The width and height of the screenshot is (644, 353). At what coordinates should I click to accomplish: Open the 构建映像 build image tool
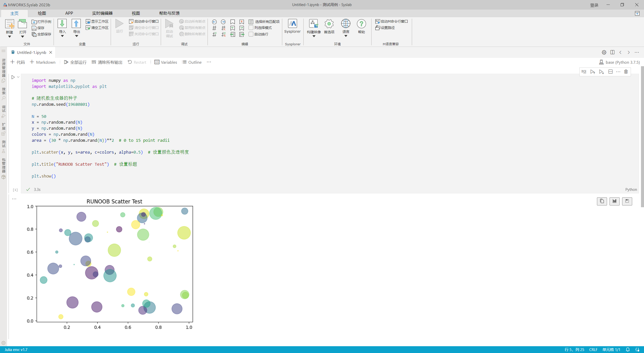click(x=313, y=24)
